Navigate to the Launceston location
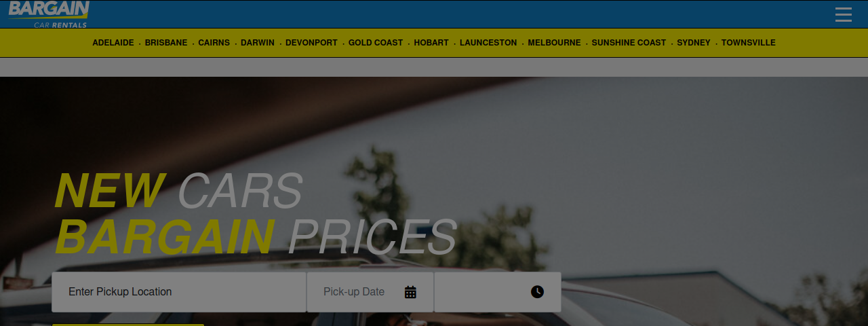 [x=488, y=43]
